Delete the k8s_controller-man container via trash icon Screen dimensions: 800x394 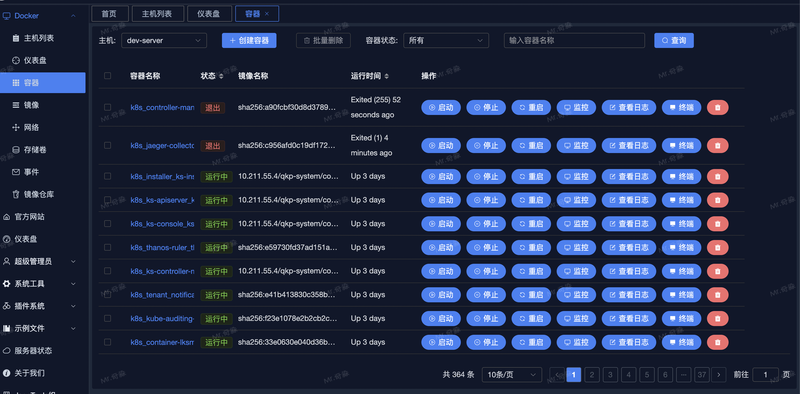click(x=717, y=108)
